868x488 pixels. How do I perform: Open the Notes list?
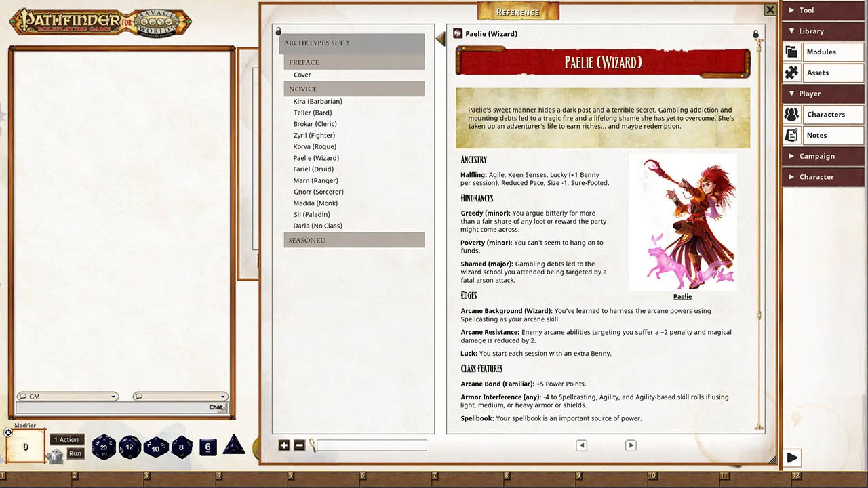pos(833,136)
